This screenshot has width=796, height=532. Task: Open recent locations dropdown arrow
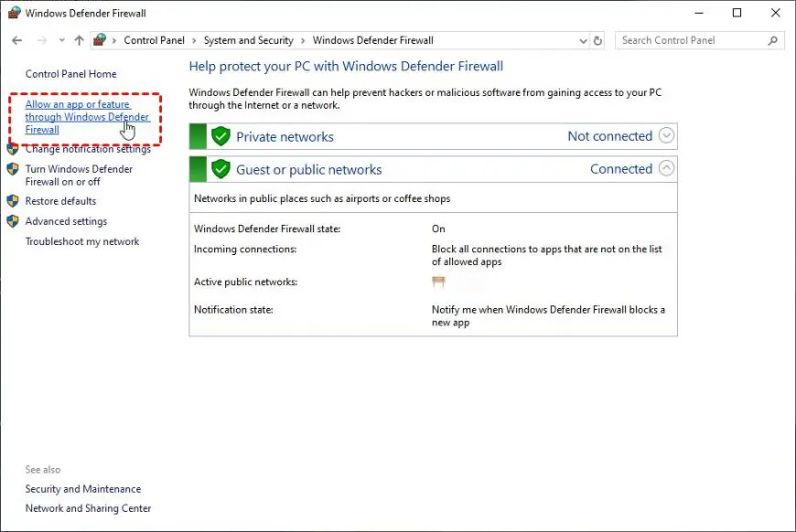[61, 40]
